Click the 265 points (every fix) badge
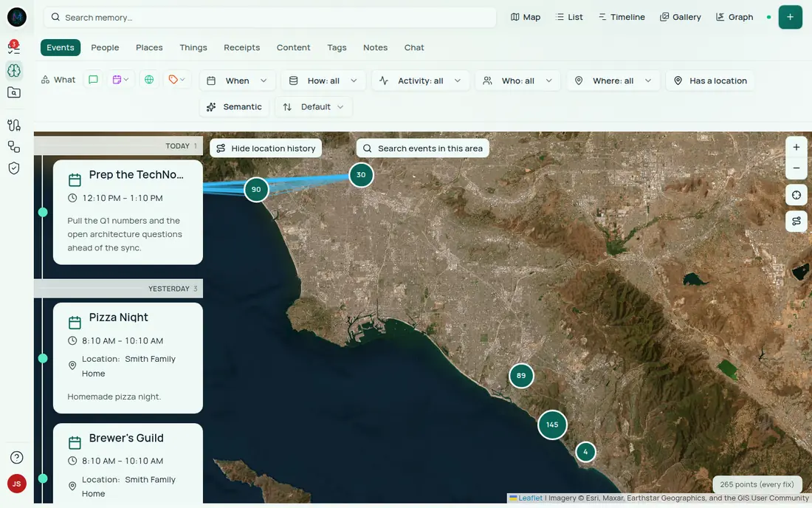Screen dimensions: 812x508 (x=757, y=484)
